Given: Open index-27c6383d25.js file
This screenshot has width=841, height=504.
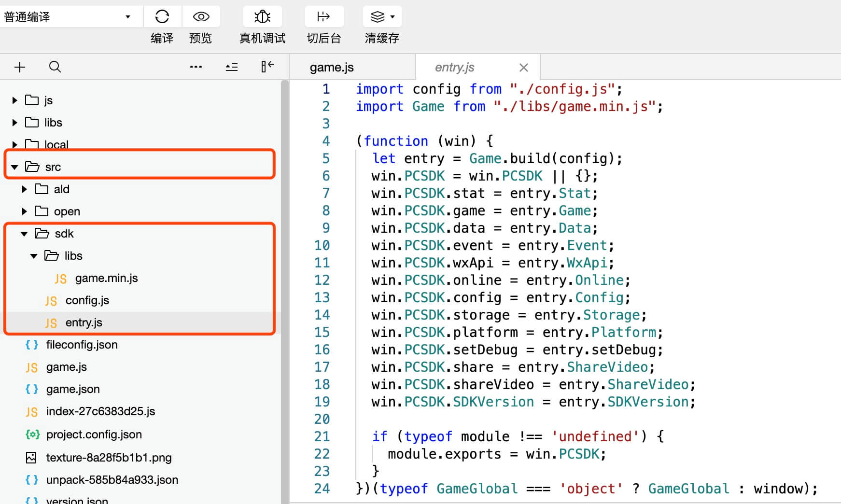Looking at the screenshot, I should [x=100, y=411].
